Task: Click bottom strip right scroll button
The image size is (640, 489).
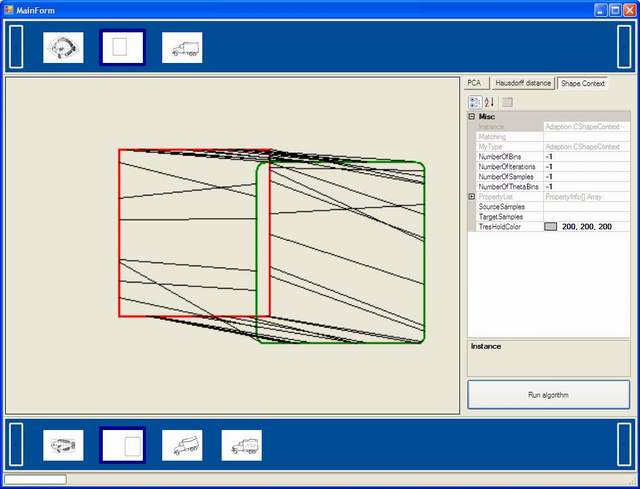Action: coord(624,444)
